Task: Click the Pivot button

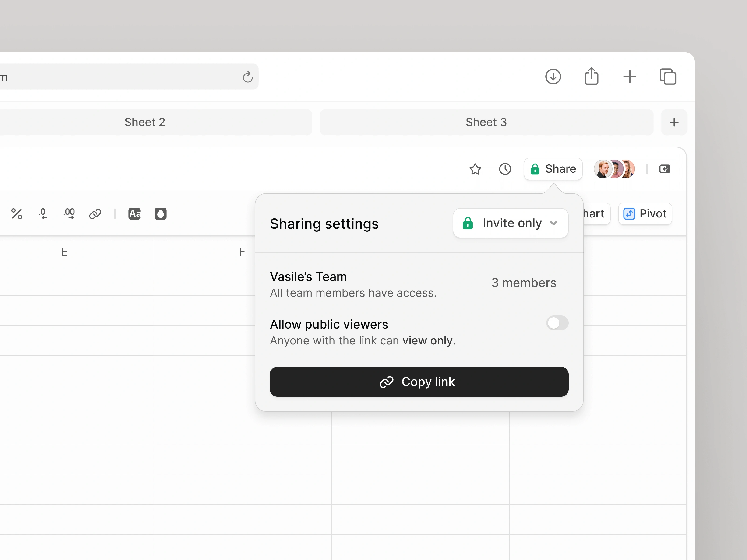Action: [645, 214]
